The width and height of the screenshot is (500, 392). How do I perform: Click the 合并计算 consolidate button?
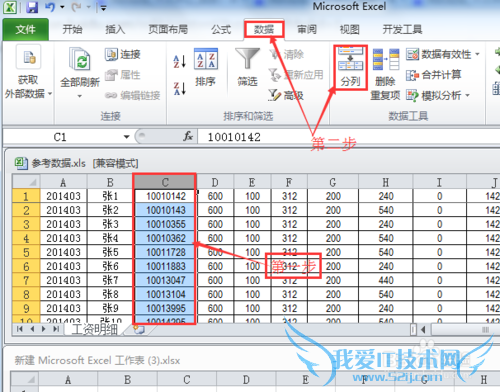[433, 75]
